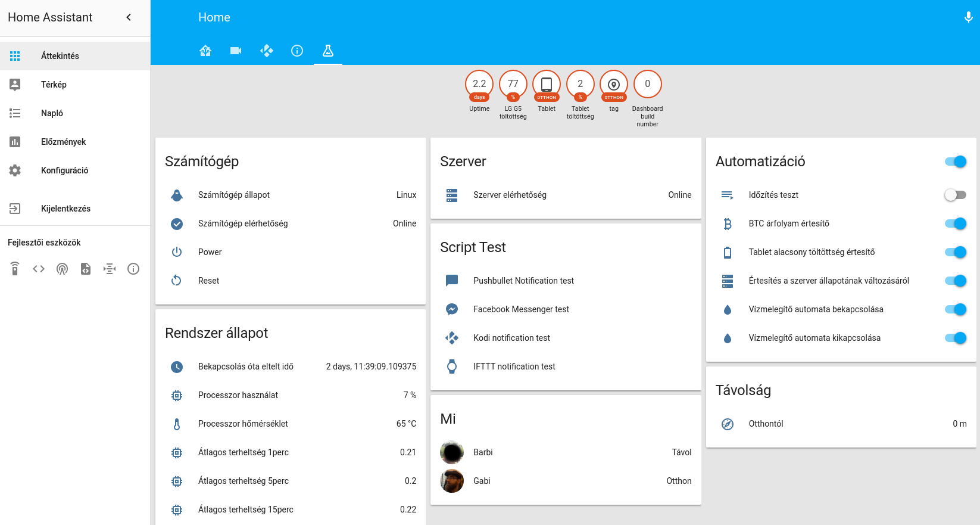Open the Templates file-code developer tool
This screenshot has width=980, height=525.
(86, 269)
